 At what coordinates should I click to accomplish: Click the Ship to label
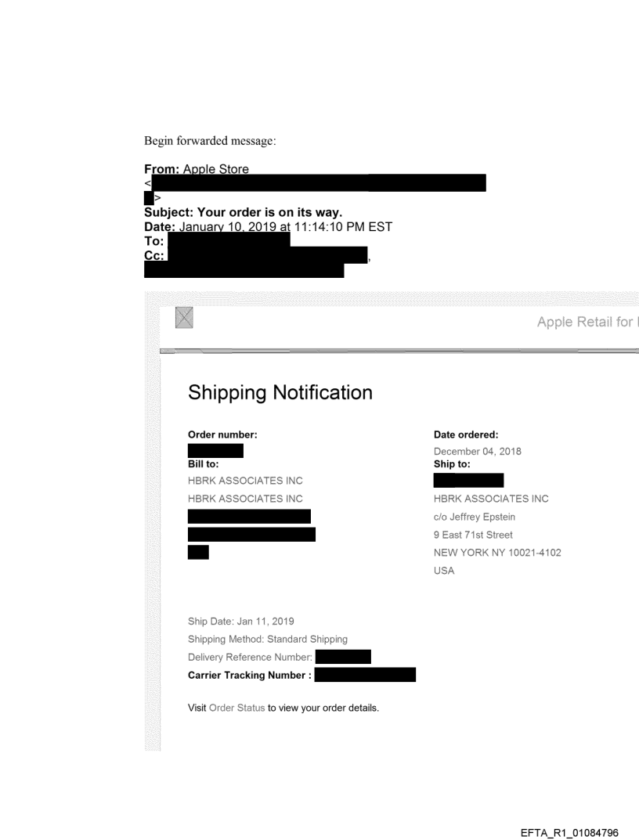(454, 463)
